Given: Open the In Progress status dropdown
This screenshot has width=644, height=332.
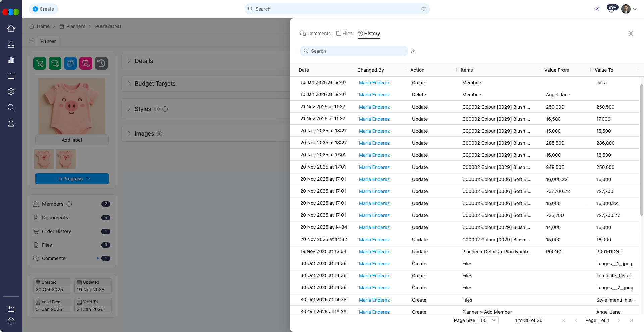Looking at the screenshot, I should point(72,179).
